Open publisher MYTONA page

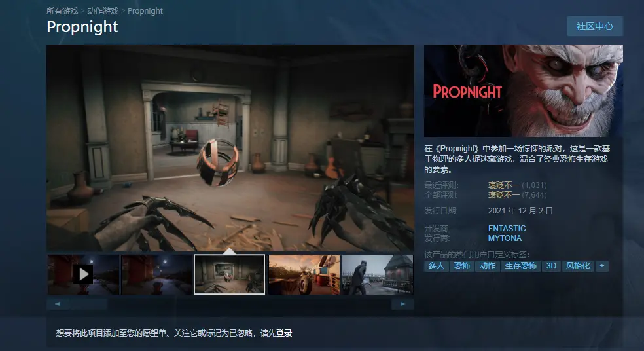coord(505,238)
